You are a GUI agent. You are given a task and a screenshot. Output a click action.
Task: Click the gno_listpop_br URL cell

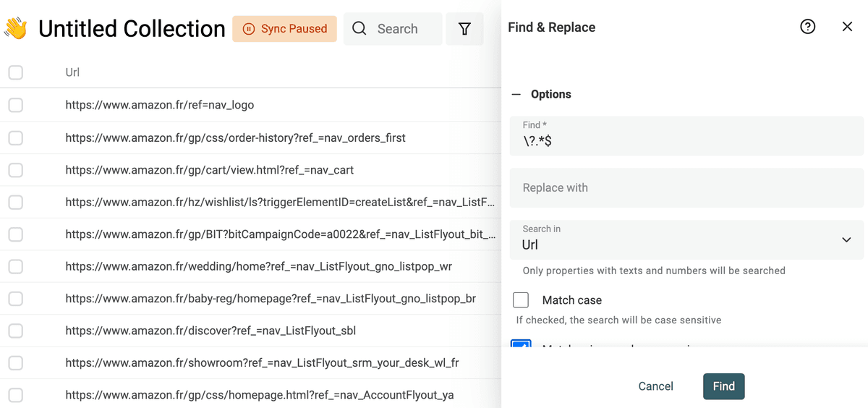pyautogui.click(x=271, y=298)
